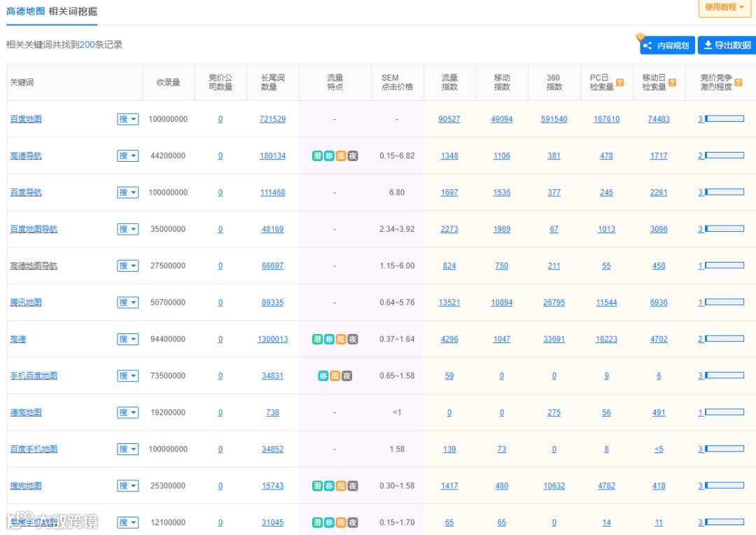The image size is (756, 535).
Task: Open the 百度手机地图 keyword link
Action: [x=34, y=449]
